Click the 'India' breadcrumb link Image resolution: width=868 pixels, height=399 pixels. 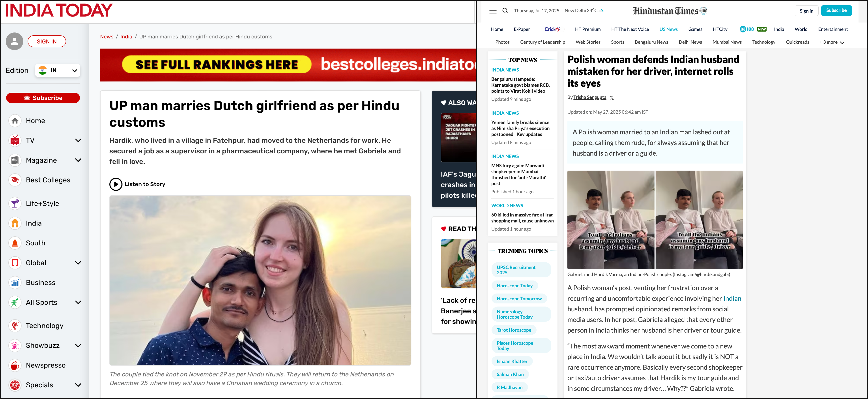[126, 37]
